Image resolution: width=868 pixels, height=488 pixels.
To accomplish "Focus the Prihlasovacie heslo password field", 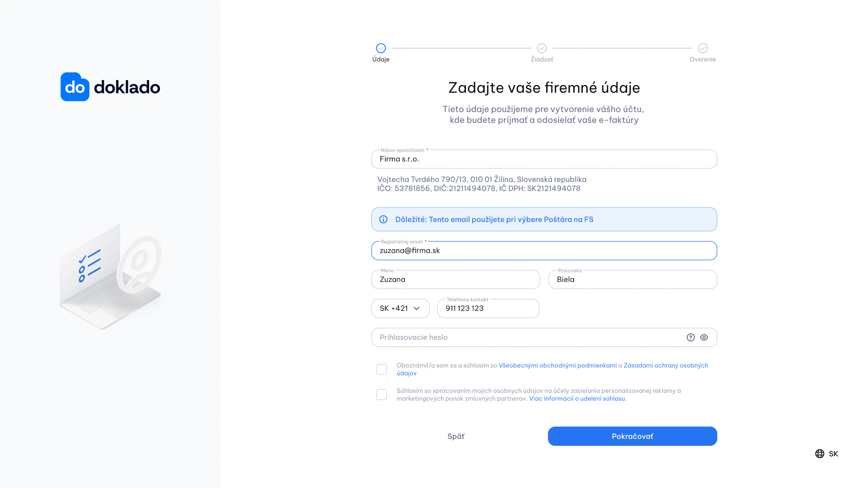I will coord(544,337).
